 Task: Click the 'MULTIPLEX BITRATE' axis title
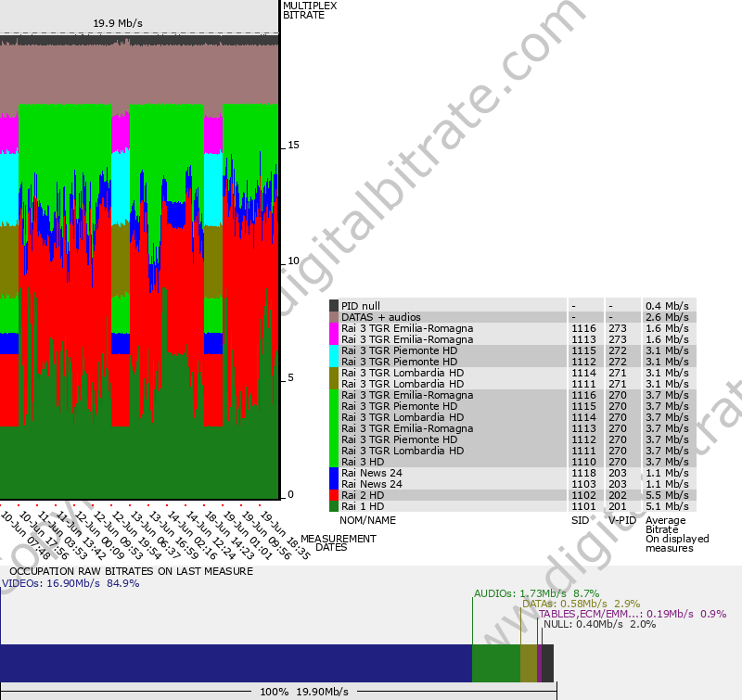[x=310, y=10]
